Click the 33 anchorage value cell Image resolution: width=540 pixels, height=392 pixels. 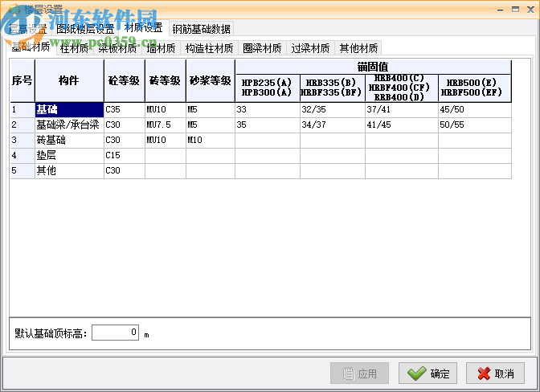[x=268, y=110]
